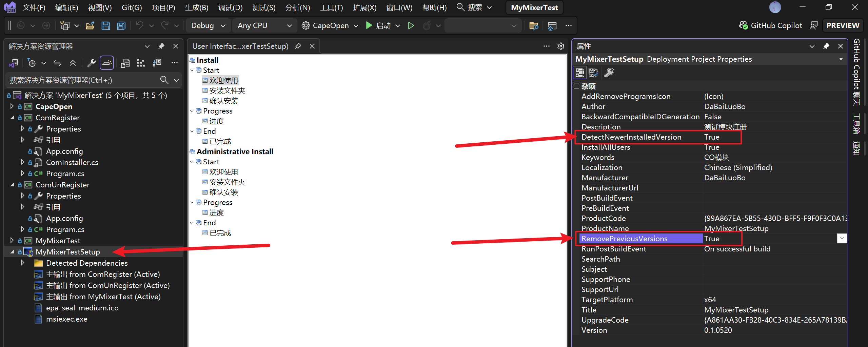The width and height of the screenshot is (868, 347).
Task: Click the user account avatar
Action: point(775,7)
